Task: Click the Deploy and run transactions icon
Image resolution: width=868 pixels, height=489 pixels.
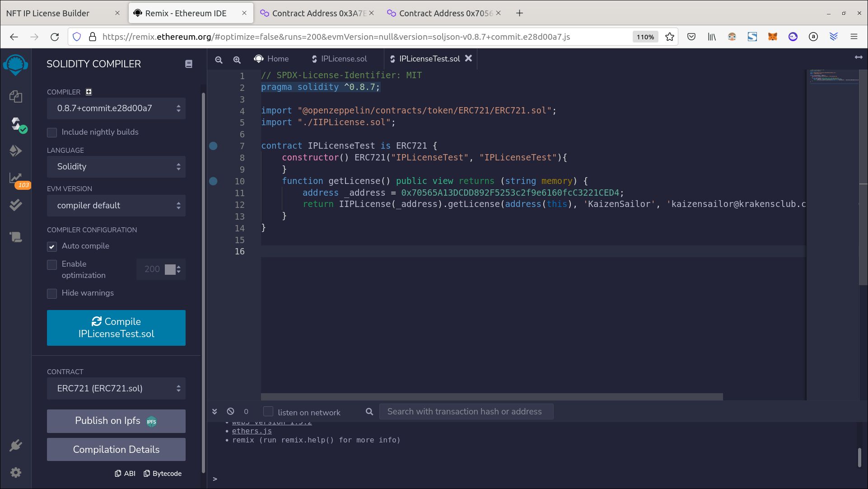Action: [16, 150]
